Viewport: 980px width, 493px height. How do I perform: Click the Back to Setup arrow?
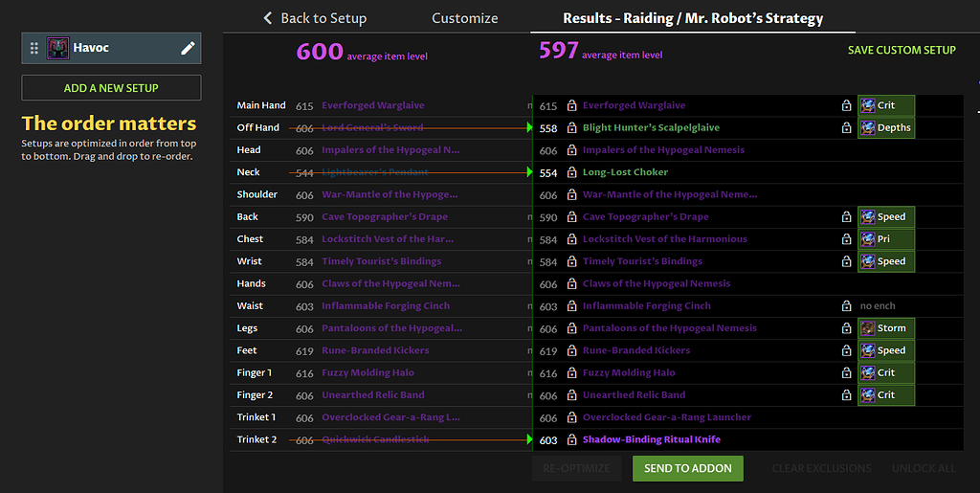(x=268, y=18)
